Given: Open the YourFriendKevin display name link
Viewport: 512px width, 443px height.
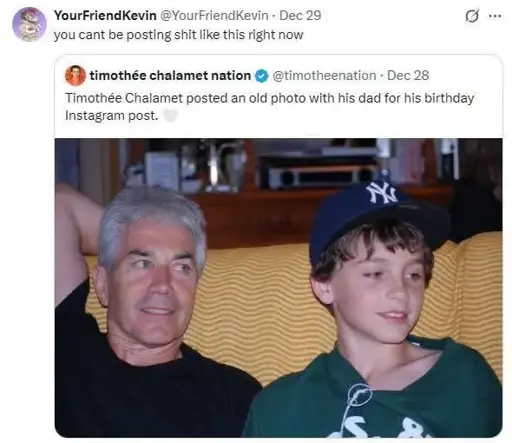Looking at the screenshot, I should pos(105,15).
